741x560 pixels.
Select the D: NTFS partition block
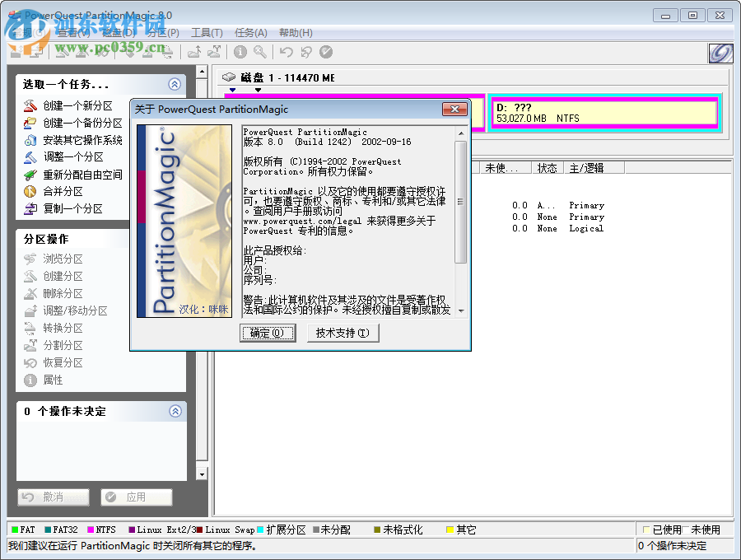pyautogui.click(x=605, y=111)
